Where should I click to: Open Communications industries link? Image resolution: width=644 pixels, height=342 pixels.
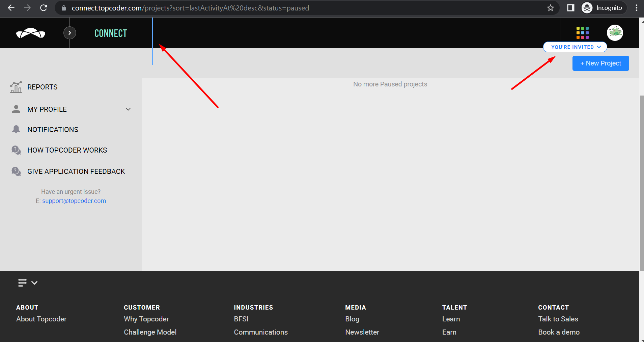261,332
